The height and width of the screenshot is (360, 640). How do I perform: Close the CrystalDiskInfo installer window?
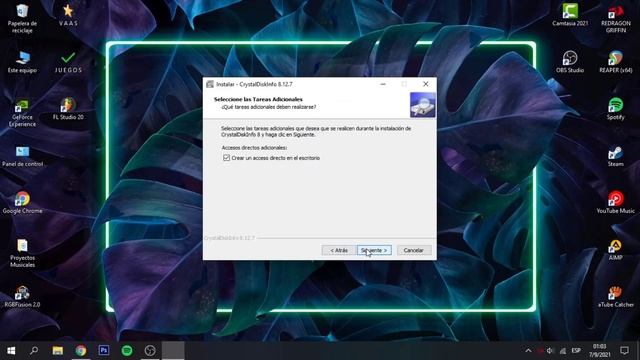pyautogui.click(x=425, y=84)
